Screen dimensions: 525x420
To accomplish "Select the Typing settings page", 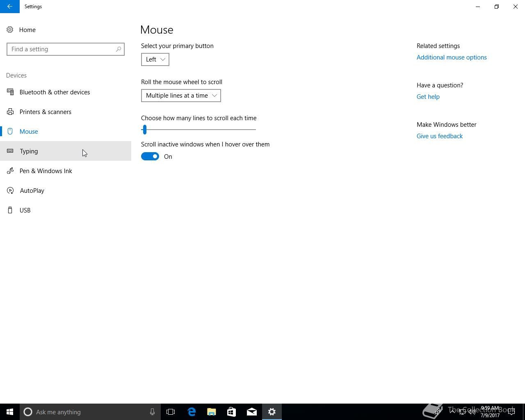I will pos(66,151).
